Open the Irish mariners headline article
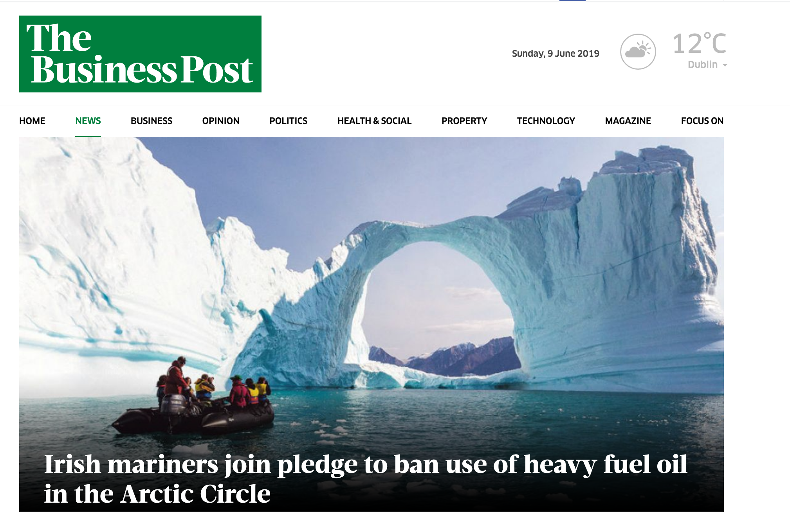The width and height of the screenshot is (790, 532). [366, 479]
